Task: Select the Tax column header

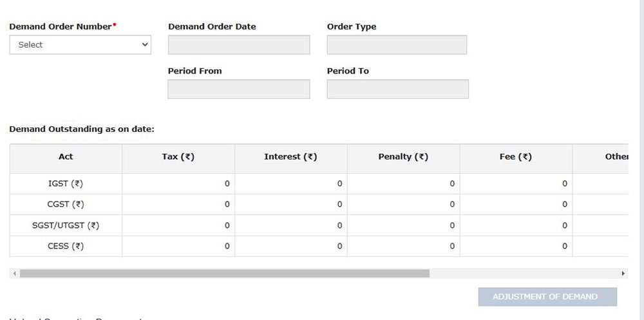Action: [x=178, y=157]
